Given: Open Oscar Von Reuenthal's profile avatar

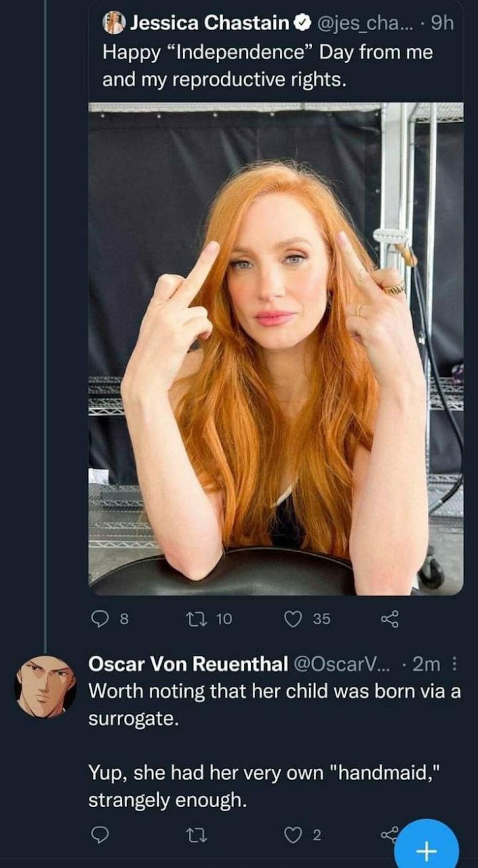Looking at the screenshot, I should pos(45,687).
